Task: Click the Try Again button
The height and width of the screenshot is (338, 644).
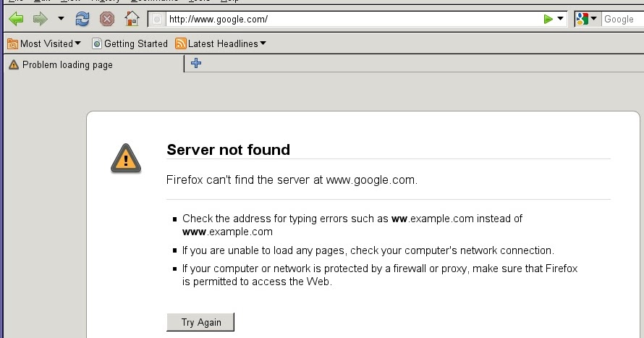Action: pyautogui.click(x=200, y=322)
